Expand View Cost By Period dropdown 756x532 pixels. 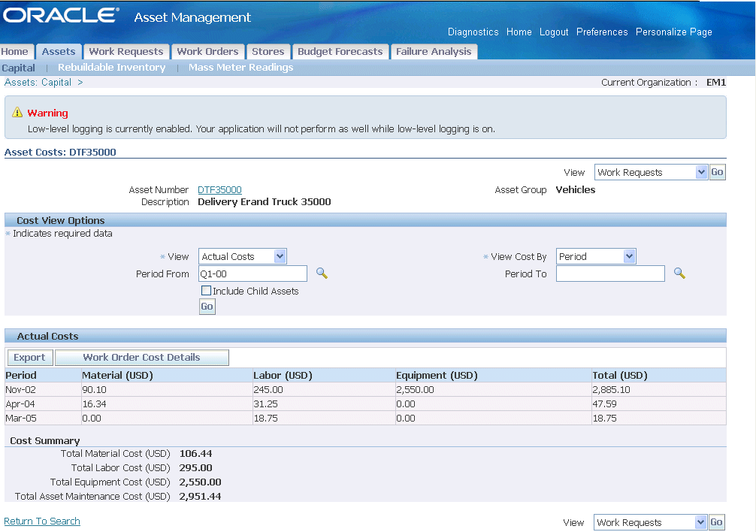[596, 256]
